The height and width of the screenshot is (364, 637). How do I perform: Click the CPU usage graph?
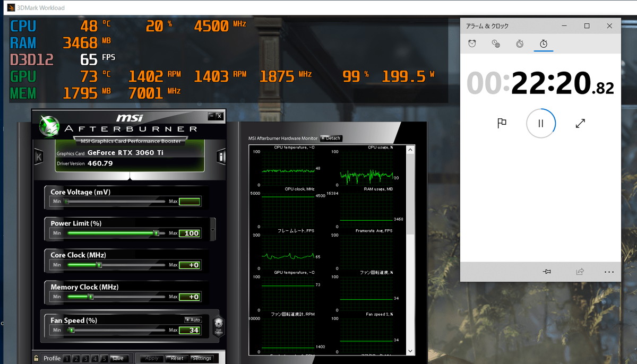(x=366, y=168)
